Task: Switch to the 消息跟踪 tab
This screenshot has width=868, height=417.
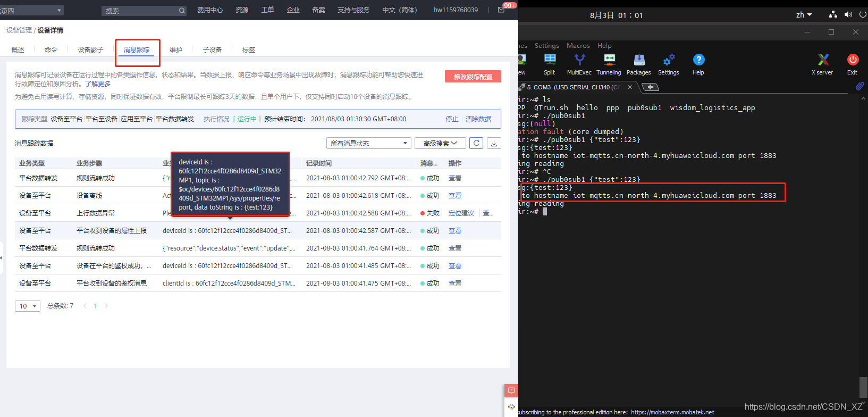Action: pos(137,49)
